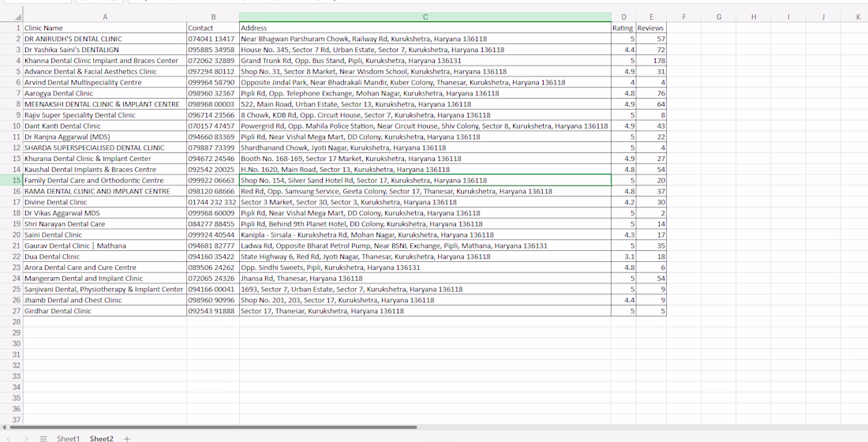This screenshot has width=868, height=442.
Task: Click address starting 'Powergrid Rd, Opp. Mahila Police Station'
Action: [x=425, y=125]
